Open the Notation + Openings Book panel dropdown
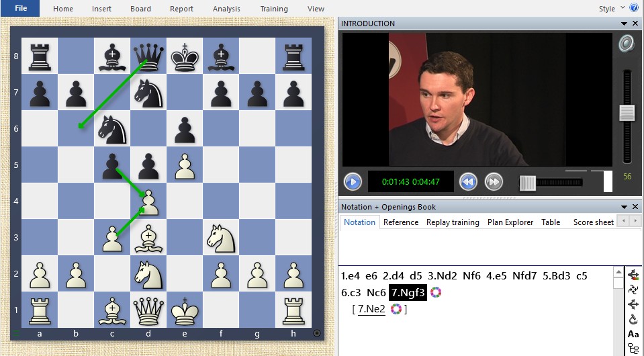The image size is (644, 356). pyautogui.click(x=625, y=207)
